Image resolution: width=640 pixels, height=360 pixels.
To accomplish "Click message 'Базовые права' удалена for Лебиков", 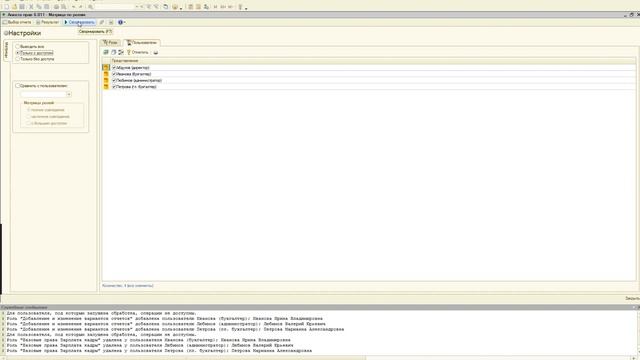I will pyautogui.click(x=150, y=345).
